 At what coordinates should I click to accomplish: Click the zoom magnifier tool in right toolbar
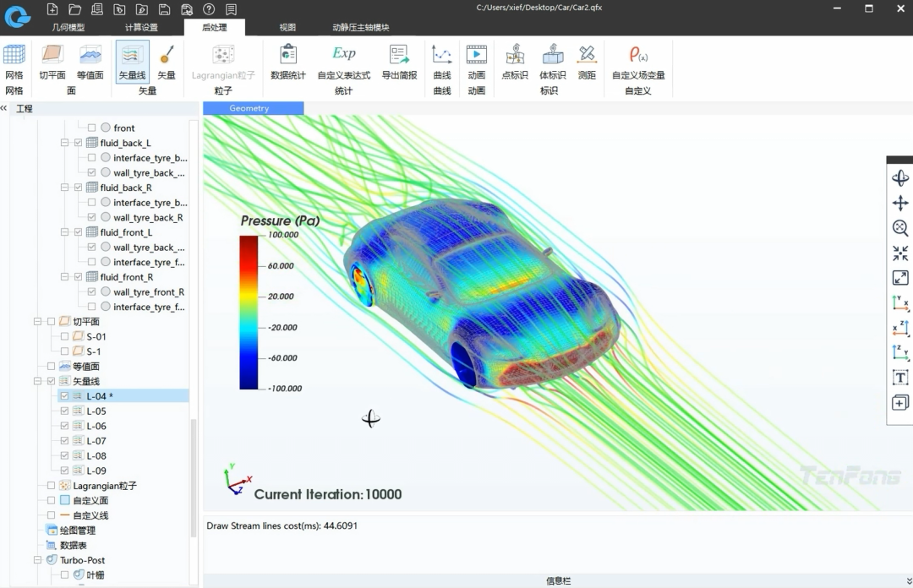[x=900, y=227]
